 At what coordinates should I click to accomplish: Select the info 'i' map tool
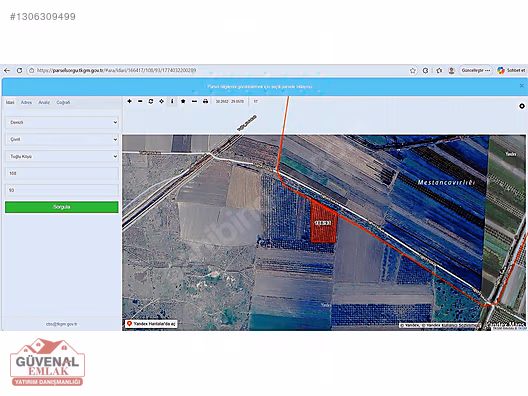click(x=172, y=101)
